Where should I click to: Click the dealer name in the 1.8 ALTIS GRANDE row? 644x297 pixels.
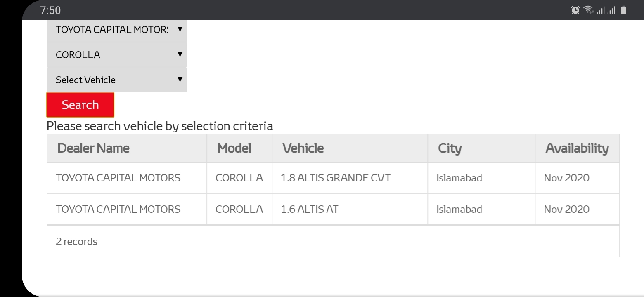click(x=118, y=178)
